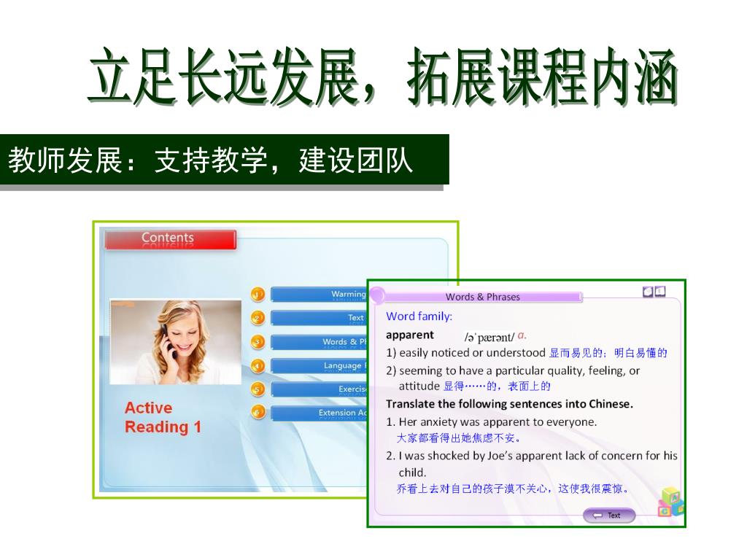Click the right purple icon at slide corner
Screen dimensions: 747x560
click(x=659, y=291)
